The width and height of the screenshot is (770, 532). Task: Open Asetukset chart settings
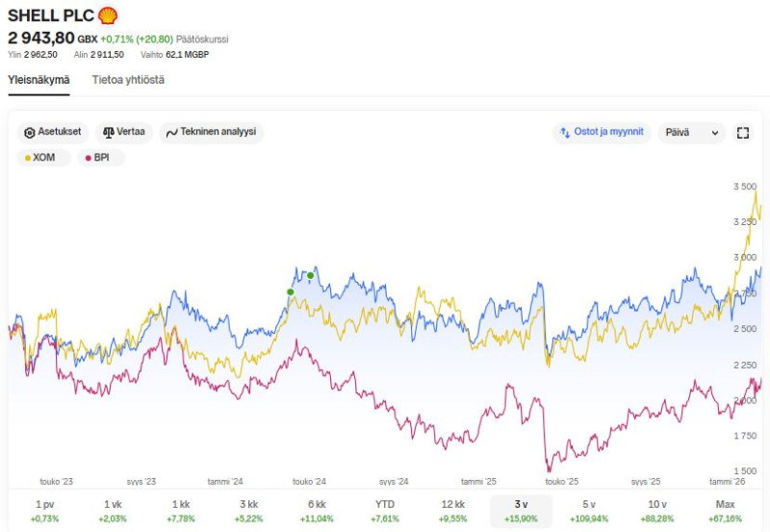52,133
